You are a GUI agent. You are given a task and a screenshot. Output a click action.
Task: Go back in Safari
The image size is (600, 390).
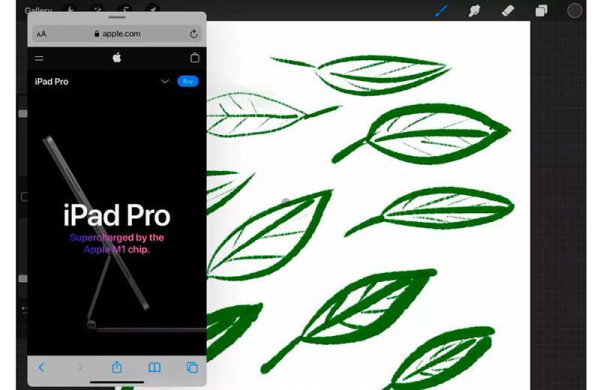[41, 368]
